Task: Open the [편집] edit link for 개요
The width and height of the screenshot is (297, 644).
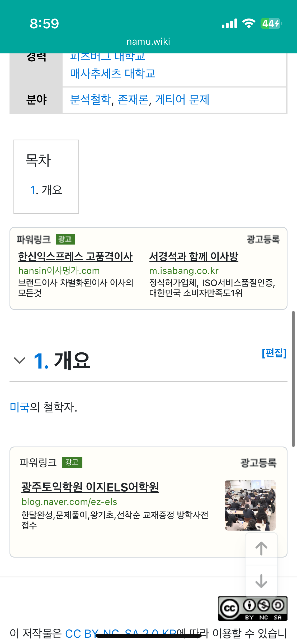Action: click(x=274, y=353)
